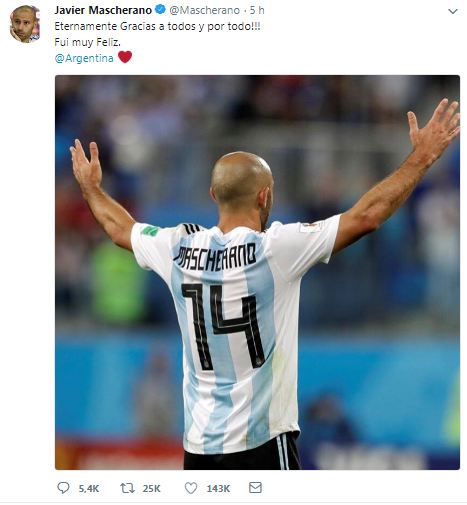This screenshot has width=467, height=505.
Task: Open Javier Mascherano's profile avatar
Action: (25, 24)
